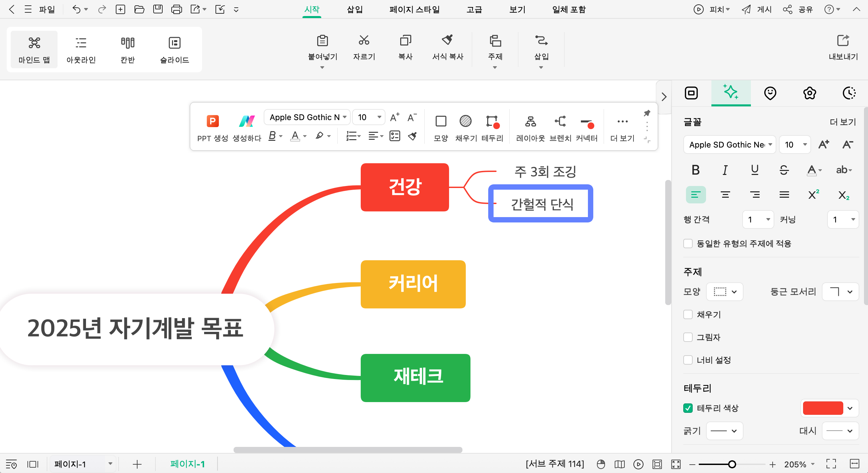868x473 pixels.
Task: Select the 커리어 topic node
Action: pyautogui.click(x=413, y=284)
